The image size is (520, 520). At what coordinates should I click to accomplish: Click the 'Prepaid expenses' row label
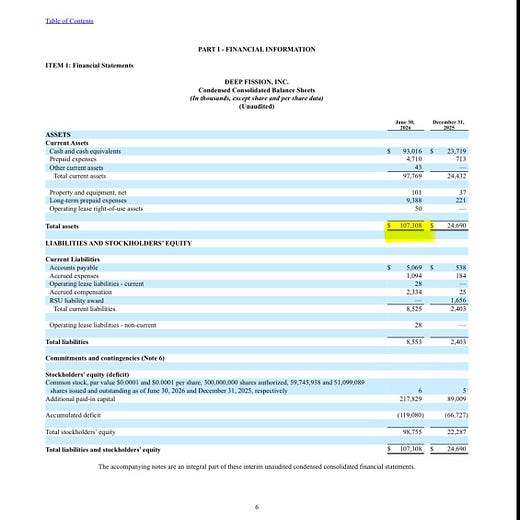tap(73, 159)
